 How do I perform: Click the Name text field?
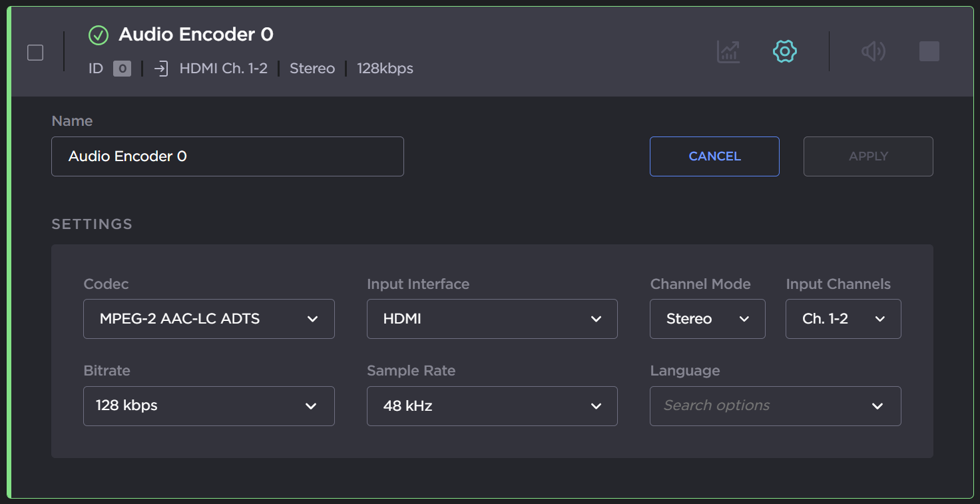pyautogui.click(x=227, y=156)
